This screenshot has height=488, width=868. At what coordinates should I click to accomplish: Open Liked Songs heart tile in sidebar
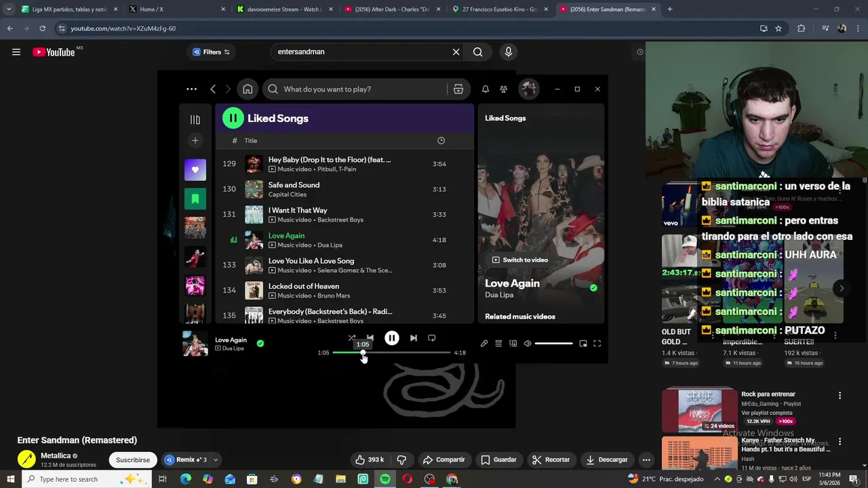195,170
